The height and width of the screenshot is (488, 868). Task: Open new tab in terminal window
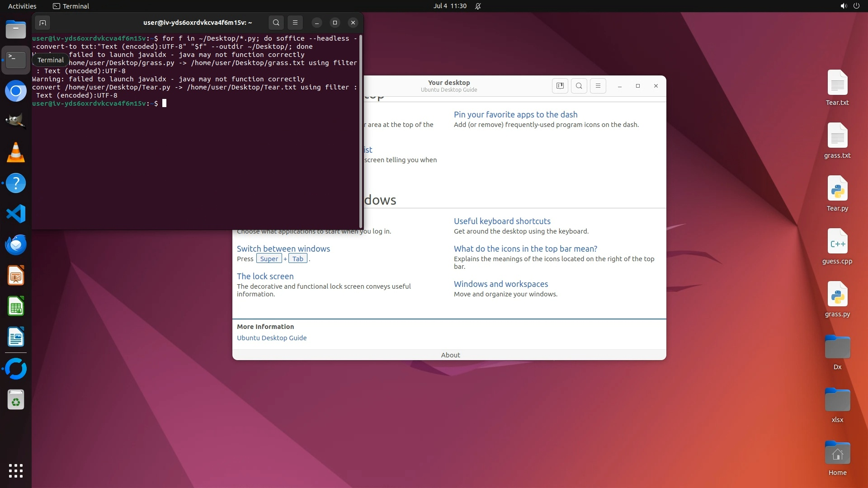coord(42,23)
